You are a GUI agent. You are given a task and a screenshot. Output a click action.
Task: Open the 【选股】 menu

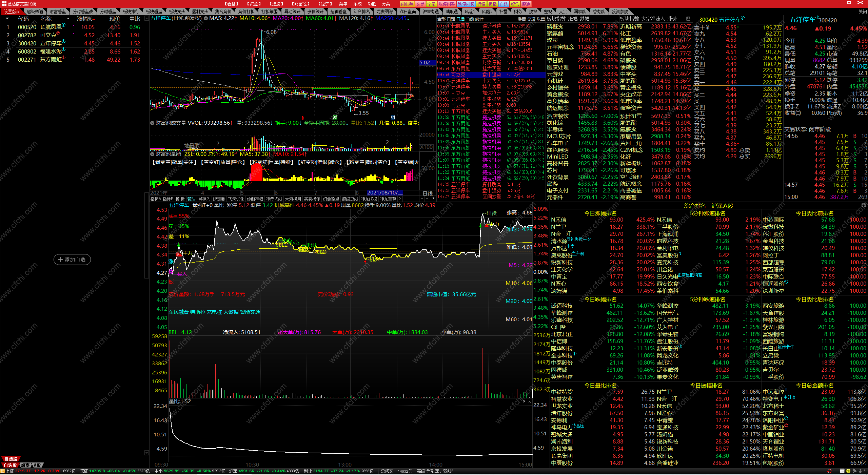coord(276,4)
